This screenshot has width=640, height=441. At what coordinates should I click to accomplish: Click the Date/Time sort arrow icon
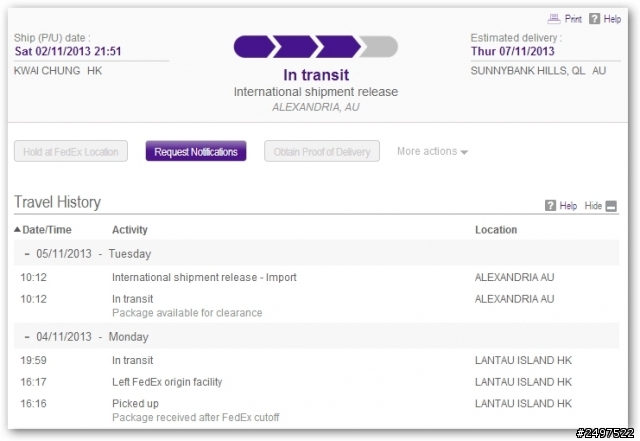tap(17, 229)
